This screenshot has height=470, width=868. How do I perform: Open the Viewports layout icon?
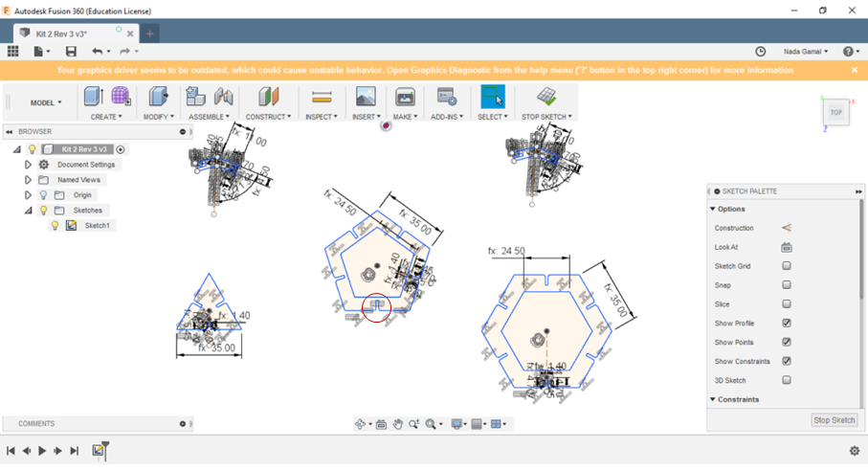tap(496, 424)
